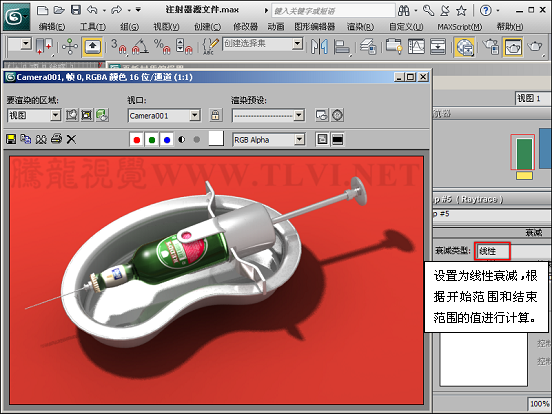Toggle angle snap icon
The image size is (552, 414).
click(x=140, y=46)
